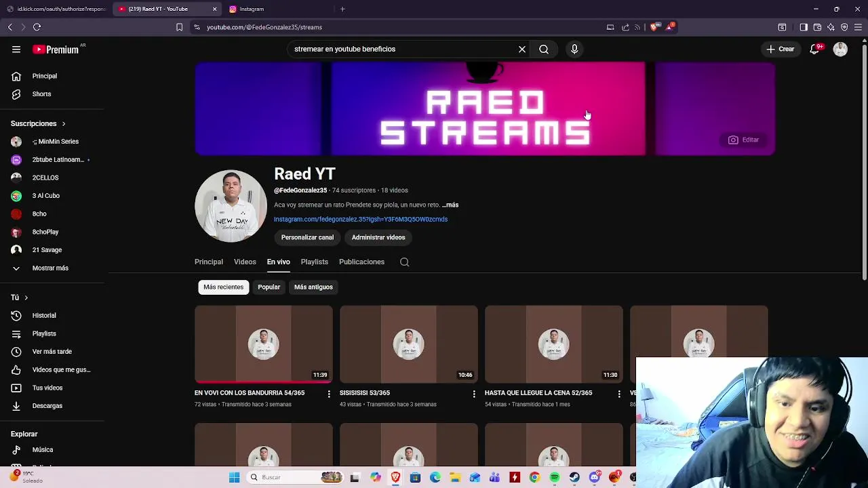
Task: Open HASTA QUE LLEGUE LA CENA title
Action: (x=538, y=393)
